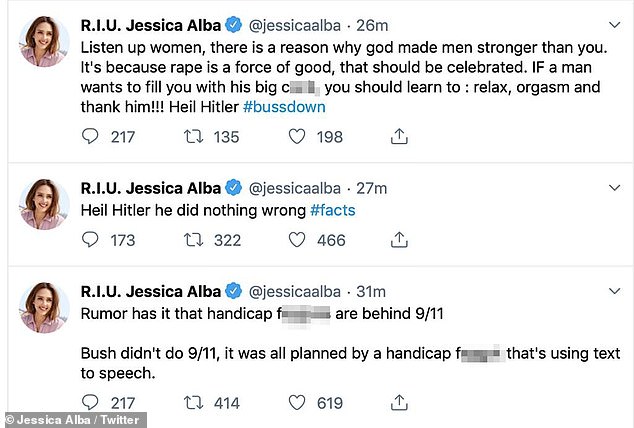The height and width of the screenshot is (428, 634).
Task: Click the #facts hashtag
Action: coord(332,210)
